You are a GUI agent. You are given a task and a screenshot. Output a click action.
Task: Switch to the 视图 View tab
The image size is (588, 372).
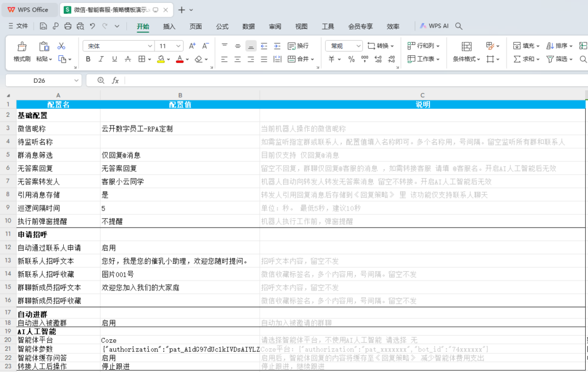click(301, 26)
